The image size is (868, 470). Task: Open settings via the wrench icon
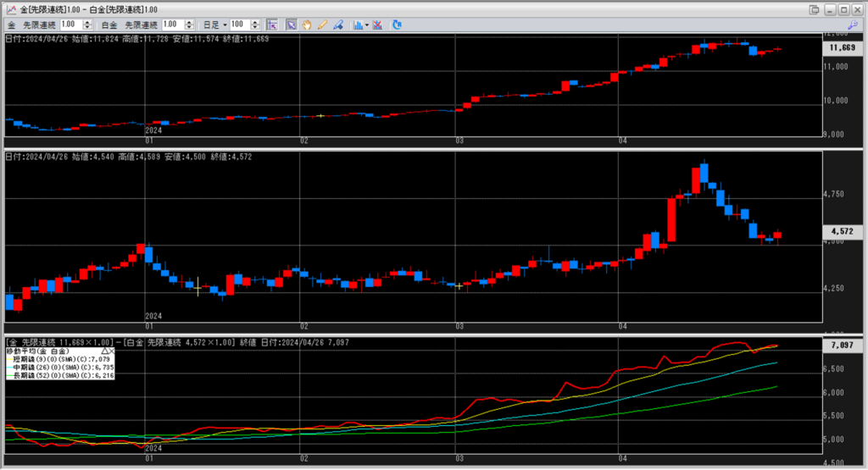(x=852, y=25)
